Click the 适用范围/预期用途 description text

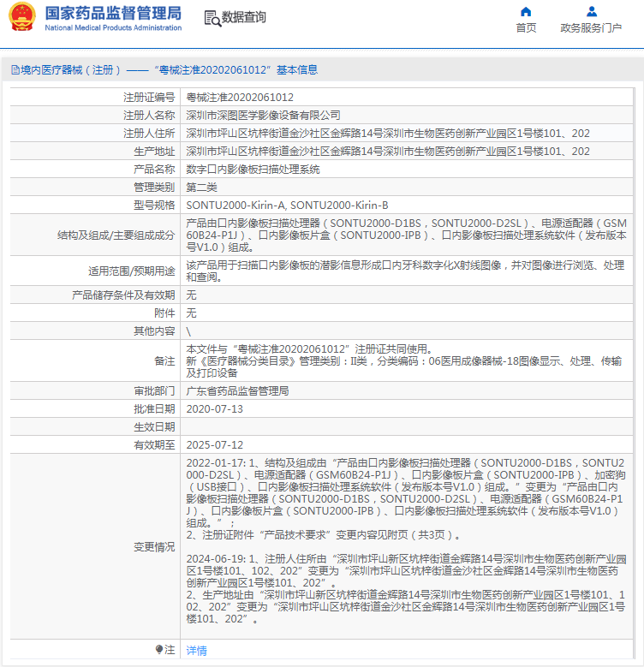pos(405,271)
